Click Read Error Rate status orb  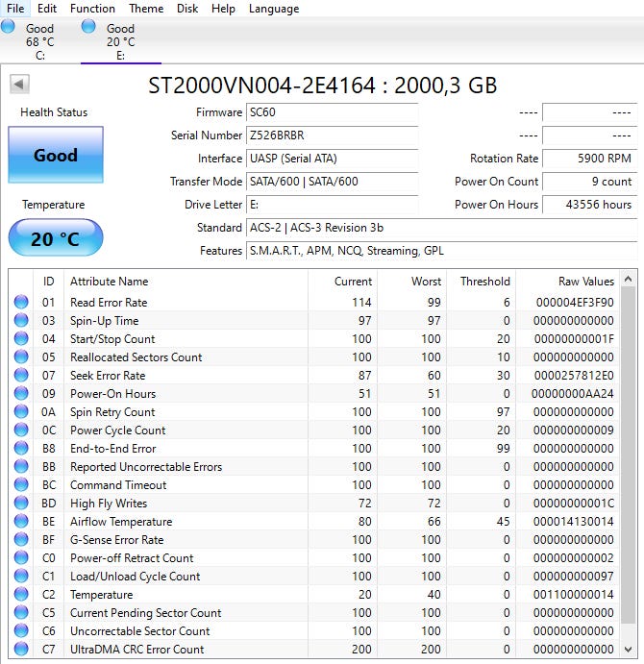(21, 303)
